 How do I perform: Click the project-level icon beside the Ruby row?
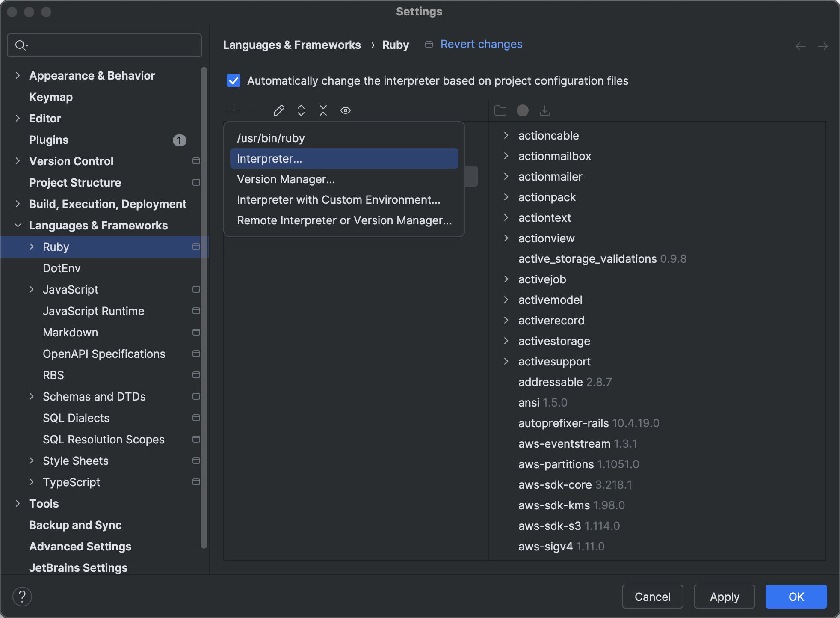[196, 247]
